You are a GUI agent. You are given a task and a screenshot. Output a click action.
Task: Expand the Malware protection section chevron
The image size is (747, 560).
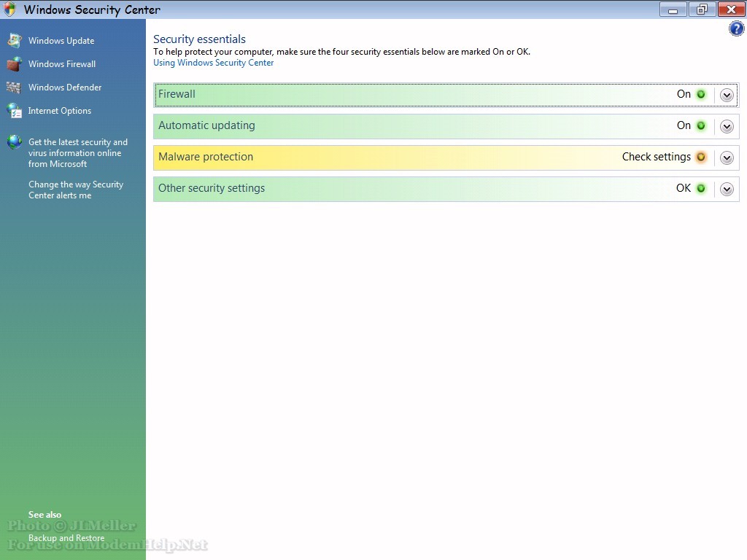(727, 158)
